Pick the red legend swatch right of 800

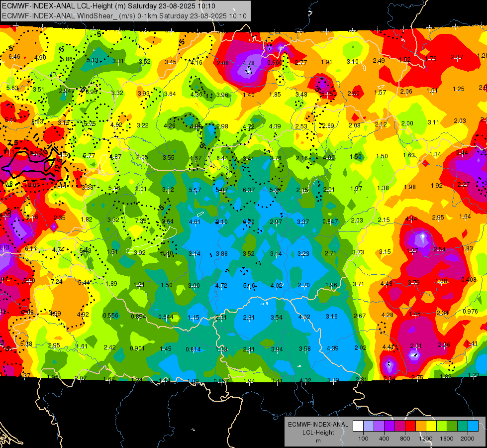tap(410, 426)
